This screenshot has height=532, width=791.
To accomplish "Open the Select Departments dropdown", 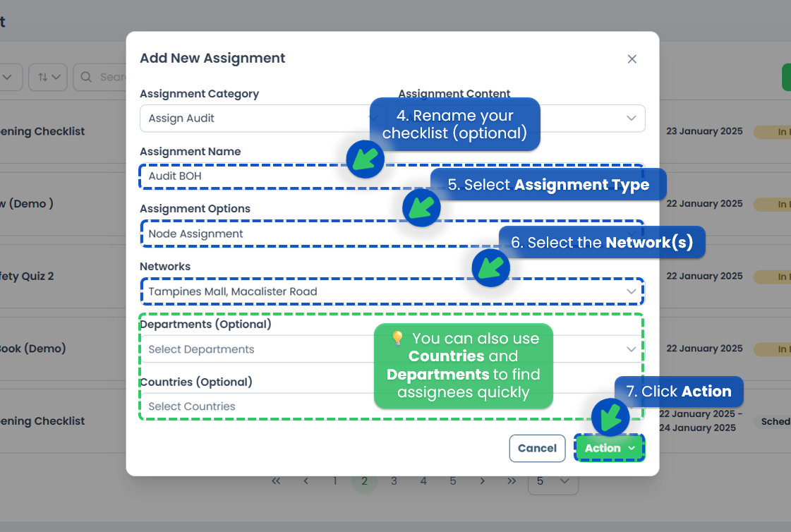I will [x=392, y=349].
